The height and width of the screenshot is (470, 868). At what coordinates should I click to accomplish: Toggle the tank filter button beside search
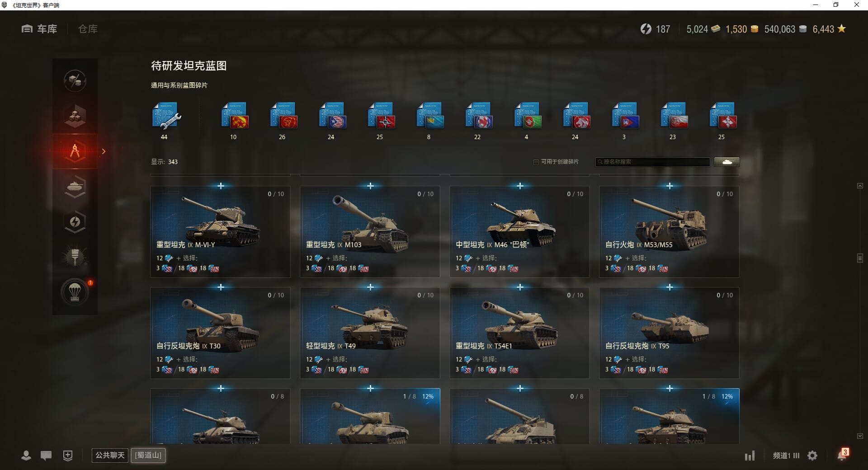tap(727, 162)
